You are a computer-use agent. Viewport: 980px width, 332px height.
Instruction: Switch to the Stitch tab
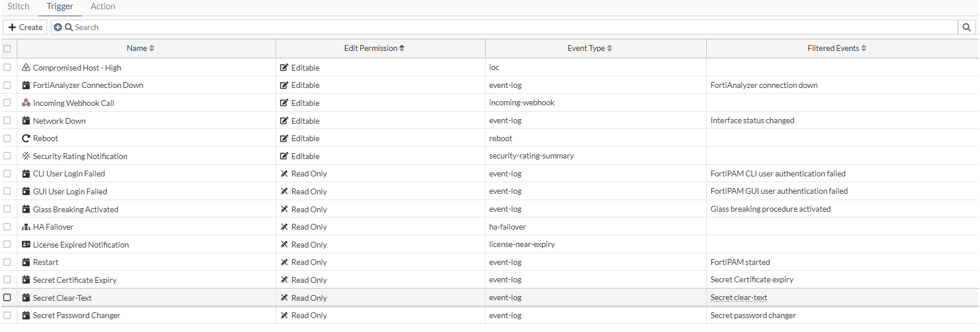point(19,6)
